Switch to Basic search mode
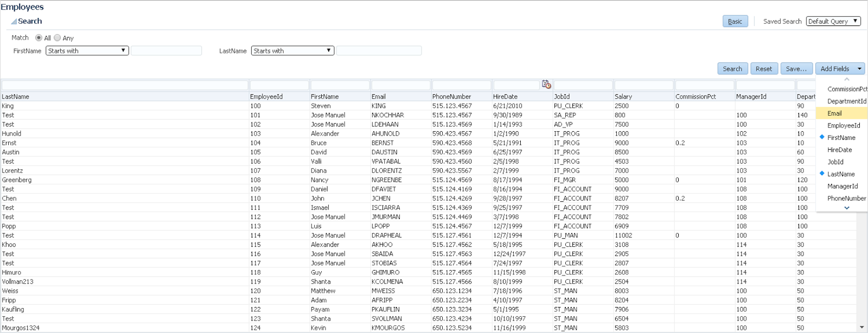 [x=735, y=21]
